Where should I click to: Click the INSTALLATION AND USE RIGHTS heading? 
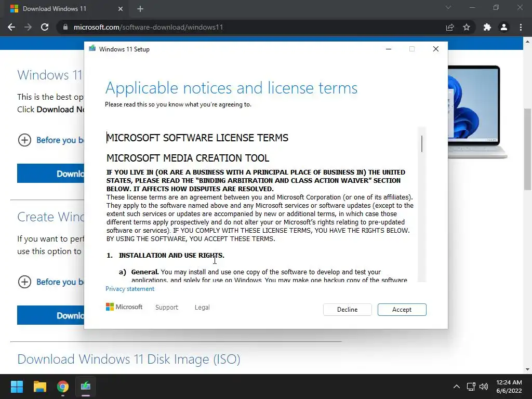pos(171,256)
